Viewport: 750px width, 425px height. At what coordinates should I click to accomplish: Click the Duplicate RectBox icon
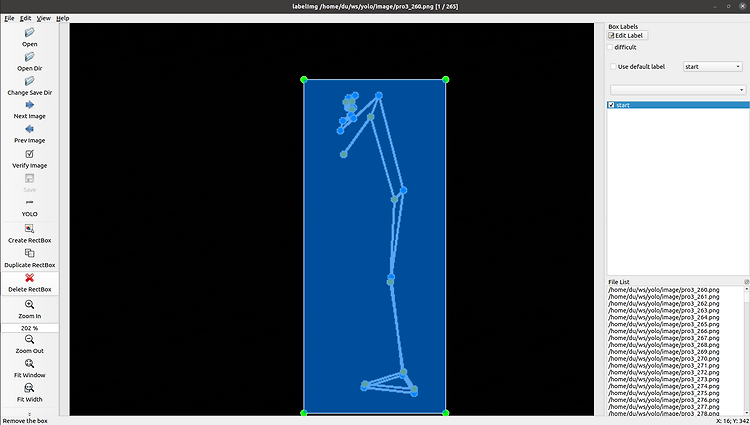coord(29,253)
